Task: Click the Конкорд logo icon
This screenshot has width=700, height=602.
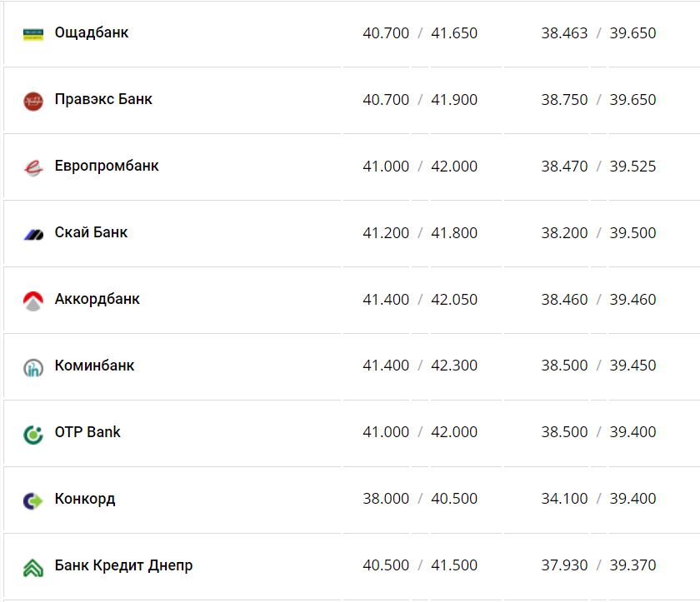Action: (33, 500)
